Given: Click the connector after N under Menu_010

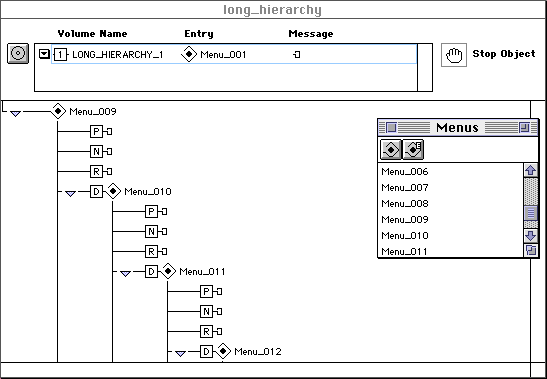Looking at the screenshot, I should [x=164, y=231].
